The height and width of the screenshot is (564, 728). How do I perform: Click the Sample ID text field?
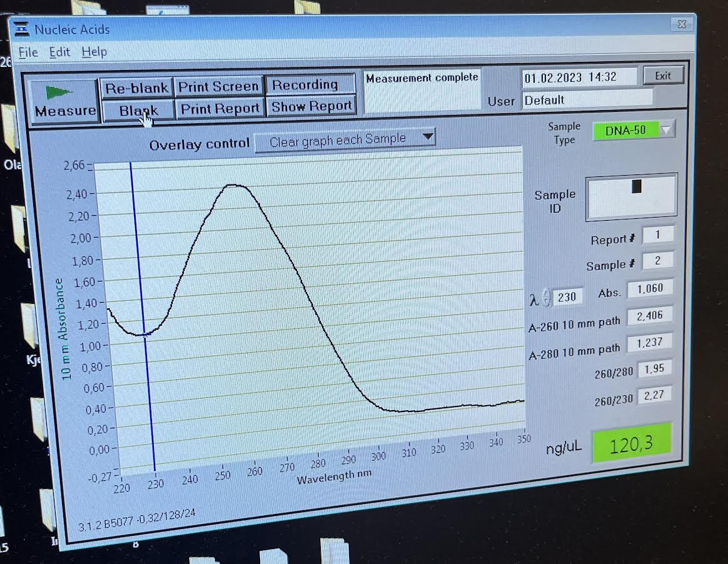coord(631,198)
